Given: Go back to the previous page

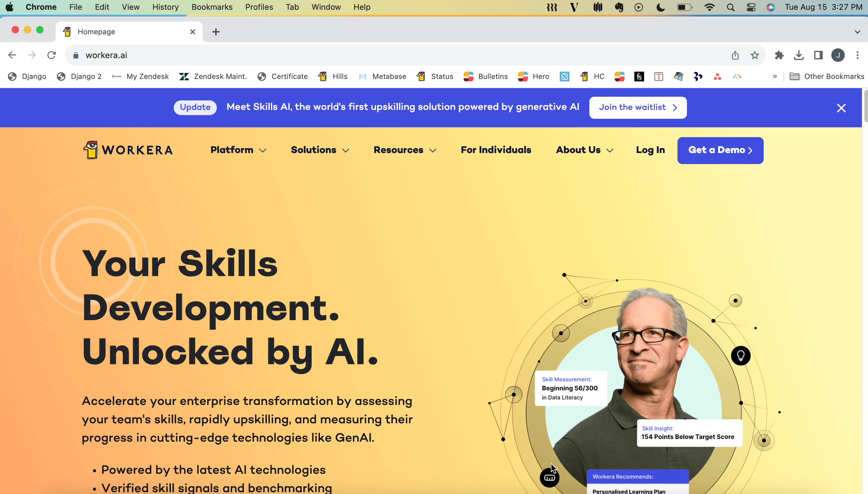Looking at the screenshot, I should tap(12, 55).
